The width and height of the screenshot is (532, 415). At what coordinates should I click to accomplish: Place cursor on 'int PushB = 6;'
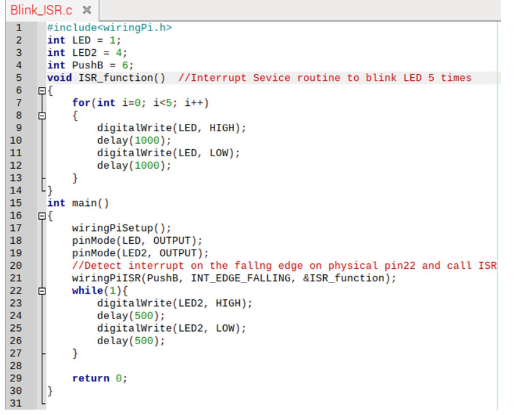pos(90,65)
